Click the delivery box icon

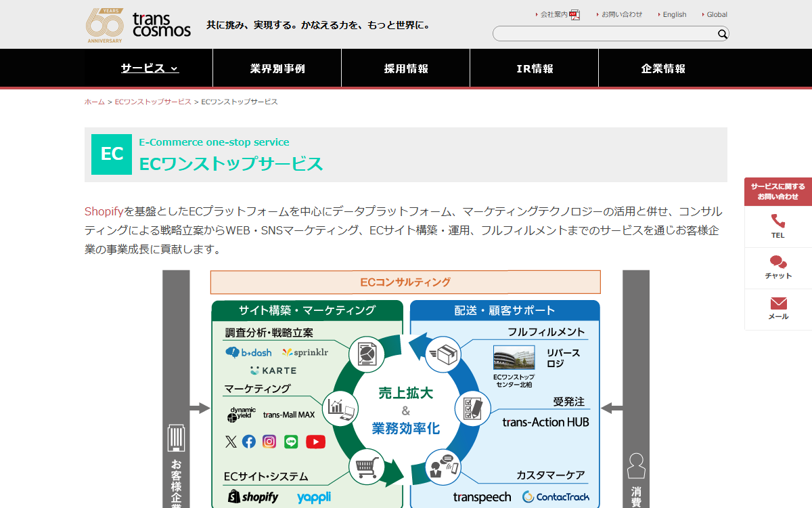[x=444, y=354]
